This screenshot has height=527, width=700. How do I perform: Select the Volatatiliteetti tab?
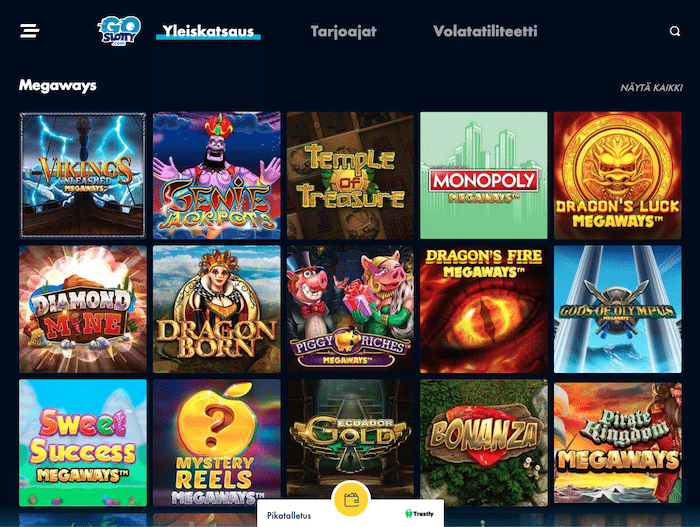[485, 31]
